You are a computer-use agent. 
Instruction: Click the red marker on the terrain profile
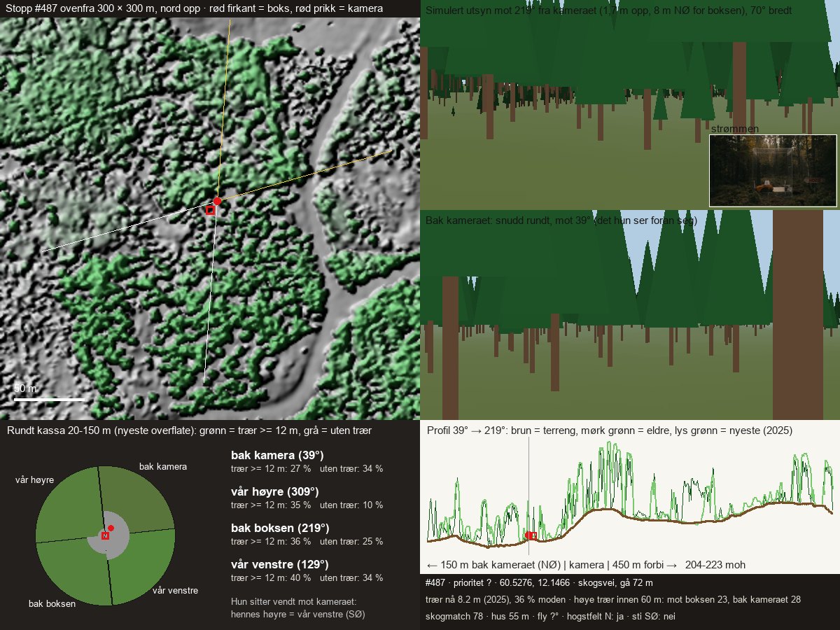531,535
